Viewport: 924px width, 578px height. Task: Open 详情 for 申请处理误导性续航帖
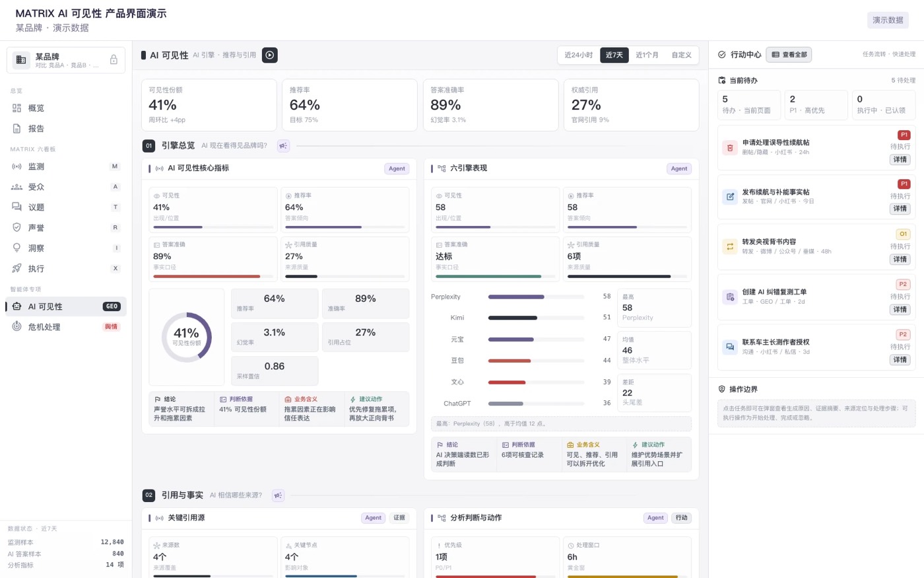(900, 159)
